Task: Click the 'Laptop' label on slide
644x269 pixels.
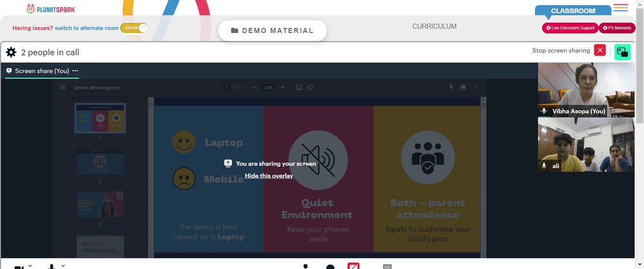Action: pos(224,143)
